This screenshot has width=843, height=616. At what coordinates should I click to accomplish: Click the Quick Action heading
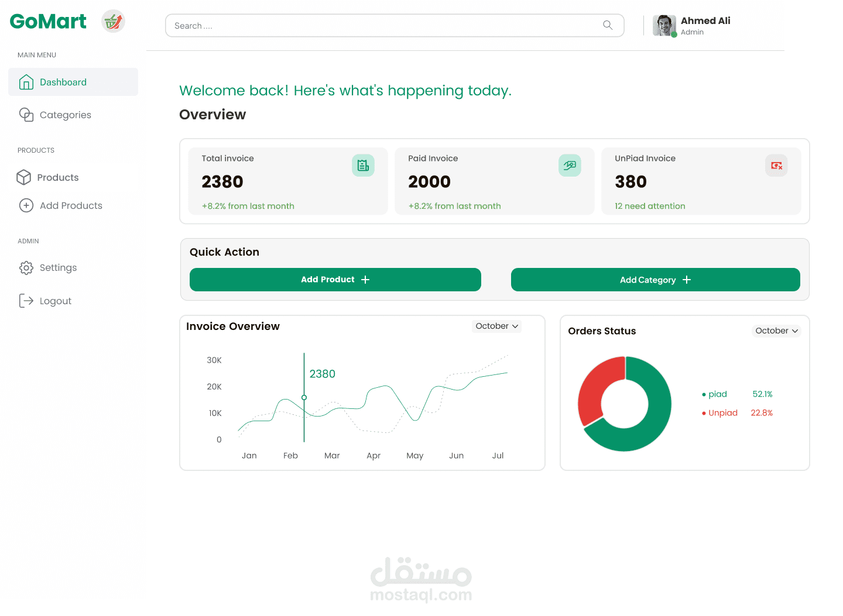tap(224, 252)
